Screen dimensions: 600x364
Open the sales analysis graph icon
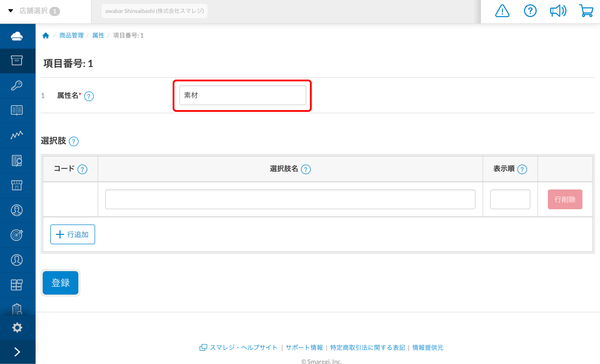[17, 135]
